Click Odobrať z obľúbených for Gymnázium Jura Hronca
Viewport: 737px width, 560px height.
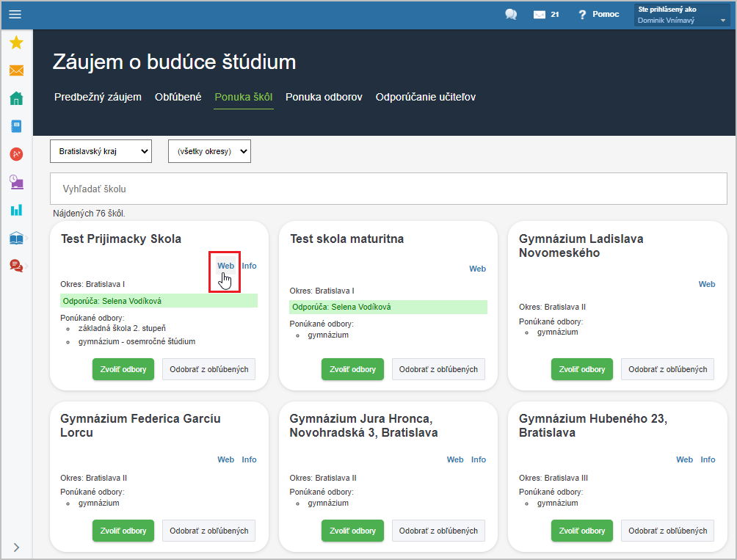(438, 531)
